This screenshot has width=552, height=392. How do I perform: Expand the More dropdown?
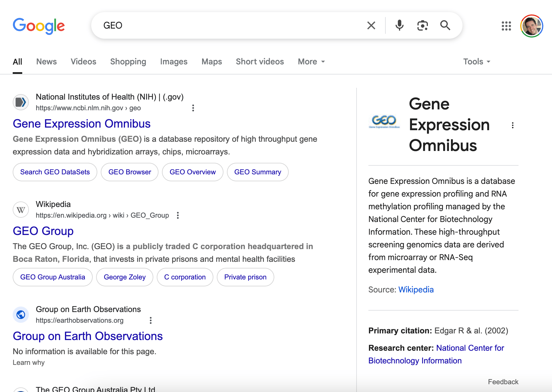pyautogui.click(x=312, y=62)
